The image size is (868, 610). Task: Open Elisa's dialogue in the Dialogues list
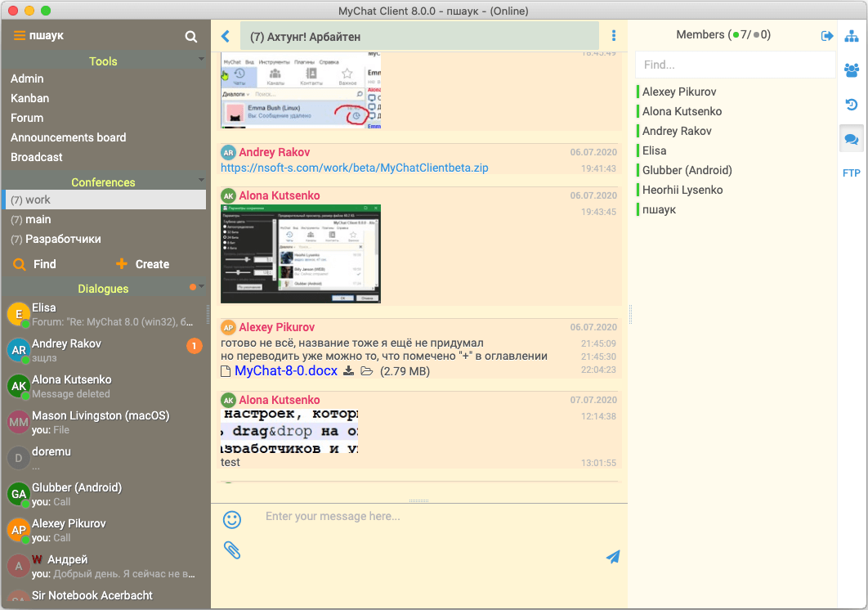coord(105,314)
